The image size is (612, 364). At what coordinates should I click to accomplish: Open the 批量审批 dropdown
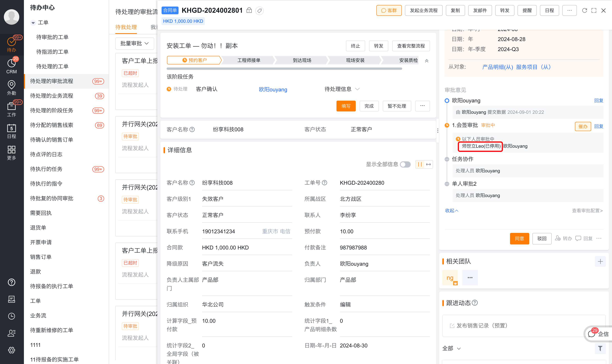point(134,43)
